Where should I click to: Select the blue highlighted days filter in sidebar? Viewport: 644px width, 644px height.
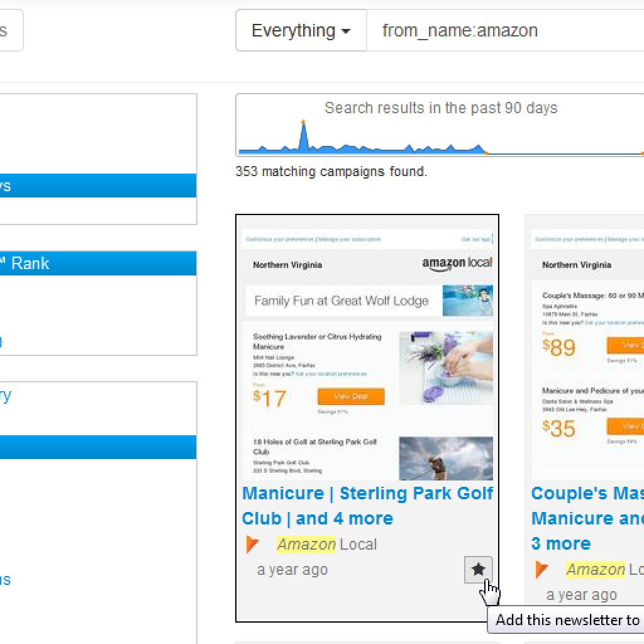coord(97,186)
